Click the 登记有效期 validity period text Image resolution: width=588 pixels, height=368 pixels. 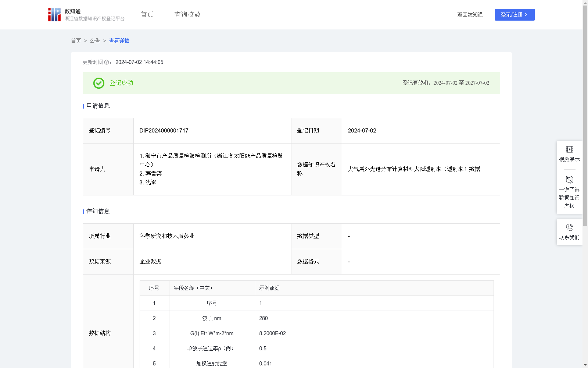click(446, 83)
